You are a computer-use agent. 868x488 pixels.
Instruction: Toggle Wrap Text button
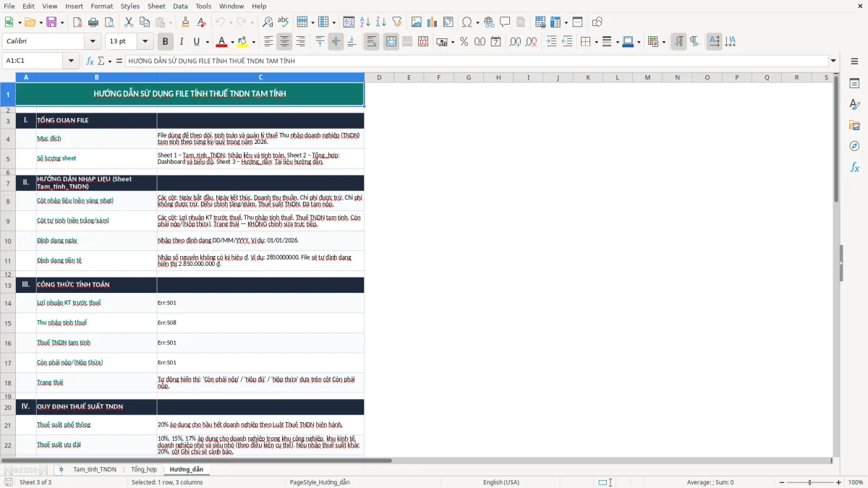[372, 42]
